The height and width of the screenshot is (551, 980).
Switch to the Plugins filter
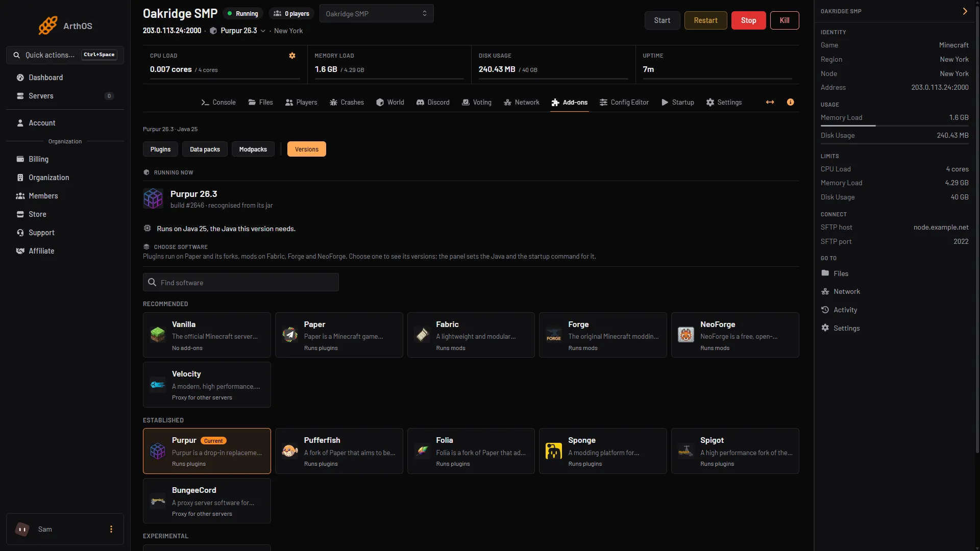click(x=160, y=149)
